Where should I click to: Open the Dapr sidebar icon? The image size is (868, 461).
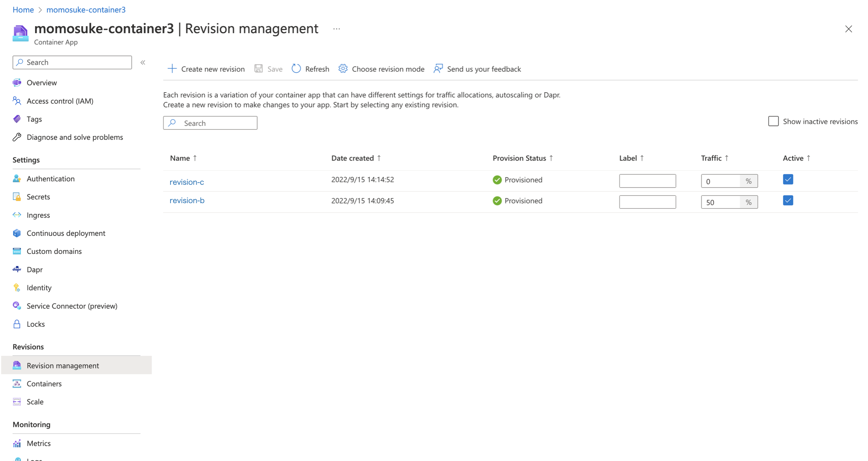tap(17, 269)
